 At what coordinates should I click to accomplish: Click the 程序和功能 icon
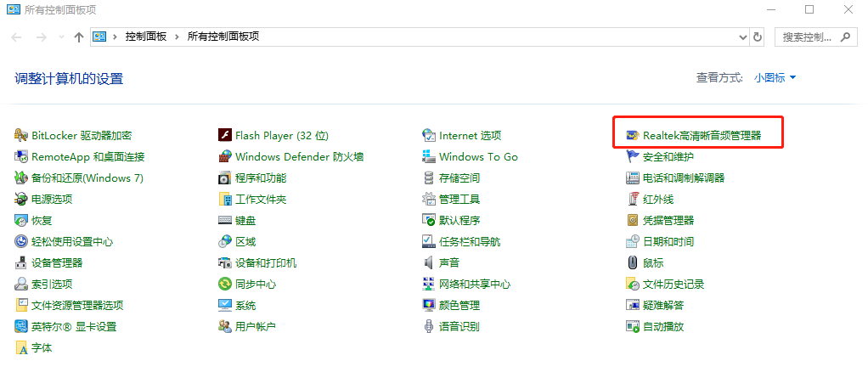225,178
